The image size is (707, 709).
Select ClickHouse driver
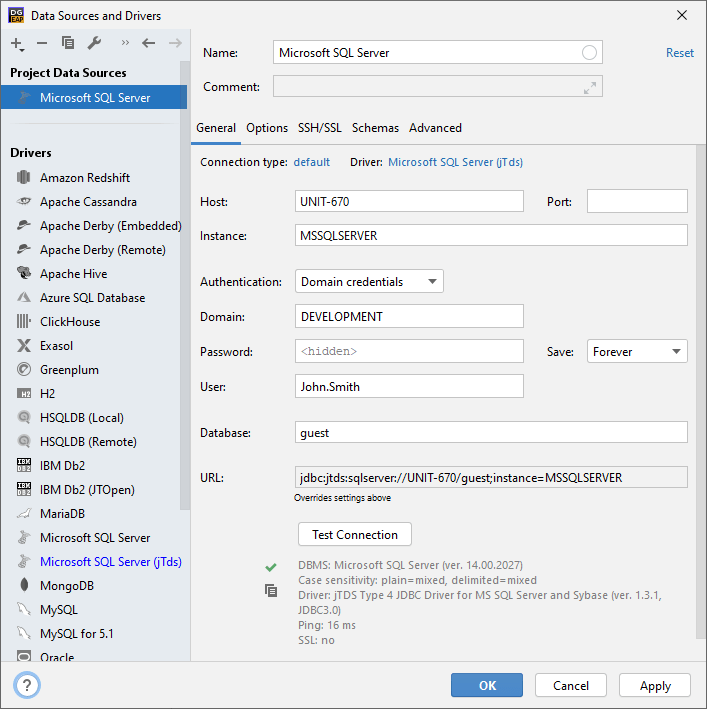click(x=94, y=321)
